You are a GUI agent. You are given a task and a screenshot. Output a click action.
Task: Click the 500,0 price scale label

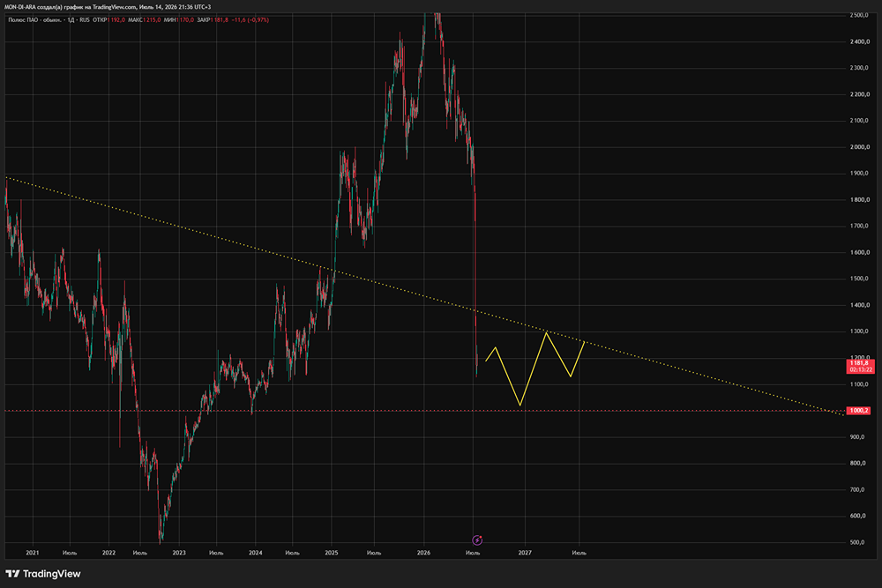point(857,542)
